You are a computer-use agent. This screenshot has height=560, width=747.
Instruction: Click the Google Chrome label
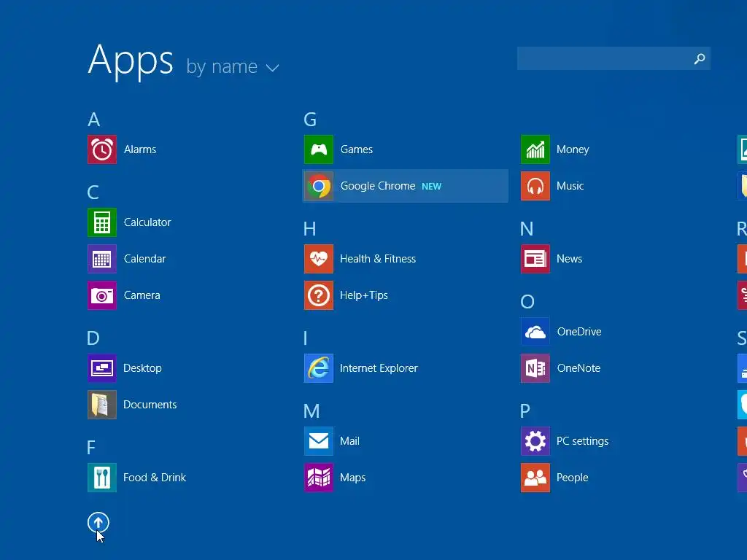click(378, 186)
